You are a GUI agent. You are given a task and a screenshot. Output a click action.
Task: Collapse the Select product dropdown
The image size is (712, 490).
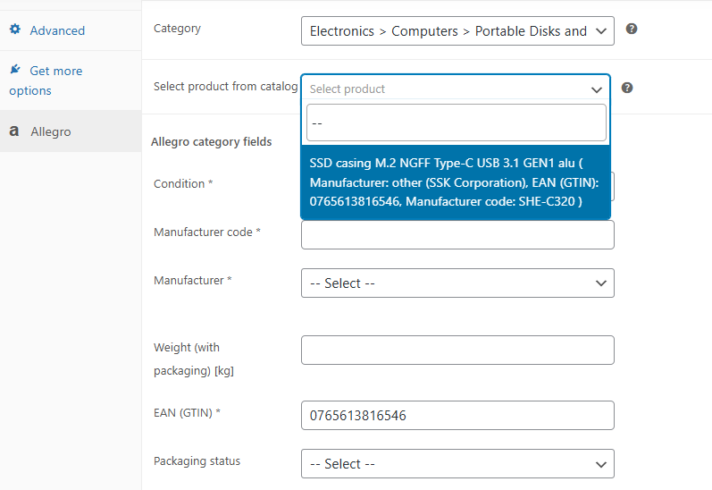click(x=455, y=89)
